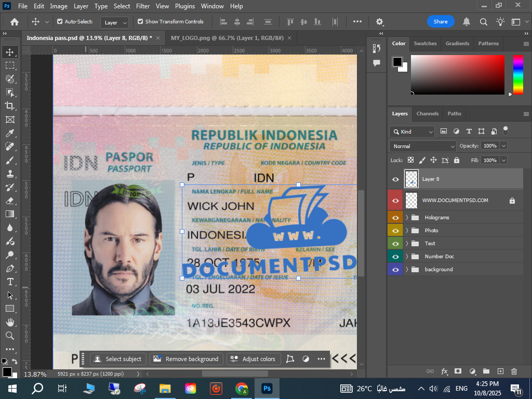The width and height of the screenshot is (532, 399).
Task: Open the Kind layer filter dropdown
Action: point(412,132)
